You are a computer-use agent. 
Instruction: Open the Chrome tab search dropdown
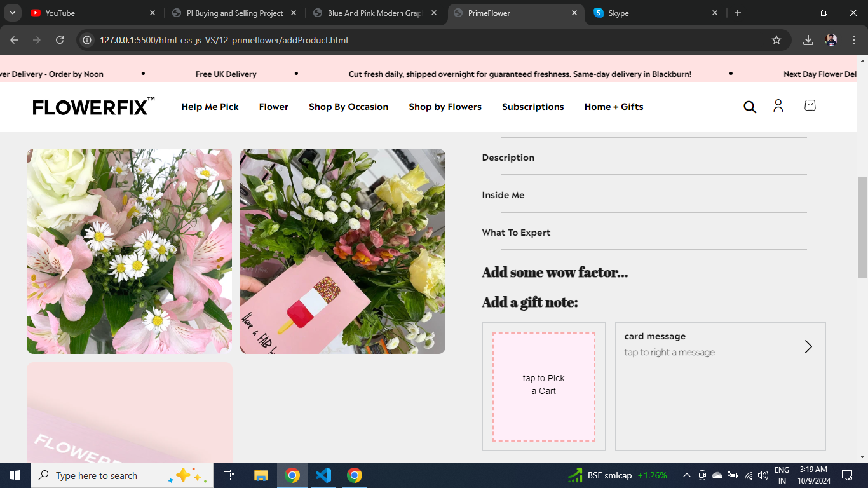[x=13, y=13]
